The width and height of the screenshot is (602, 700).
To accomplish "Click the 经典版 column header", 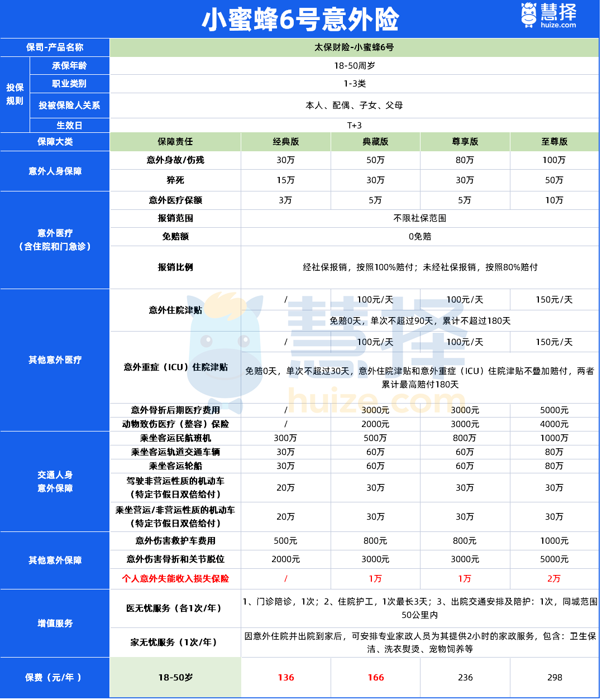I will tap(286, 142).
